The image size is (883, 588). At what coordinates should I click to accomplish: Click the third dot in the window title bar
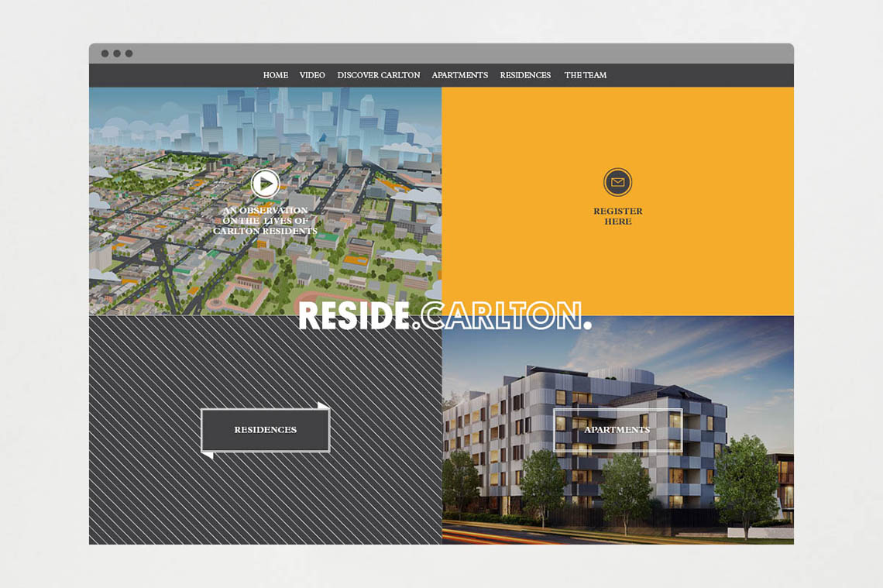tap(129, 53)
